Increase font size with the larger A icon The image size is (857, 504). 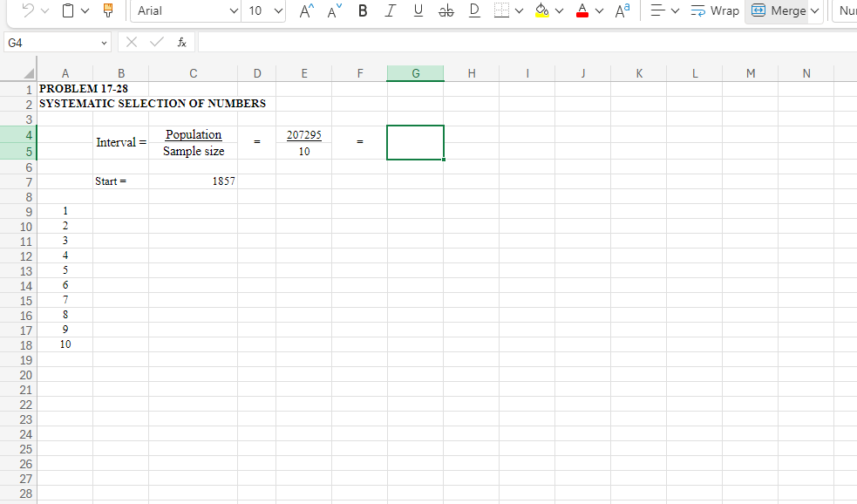point(307,10)
